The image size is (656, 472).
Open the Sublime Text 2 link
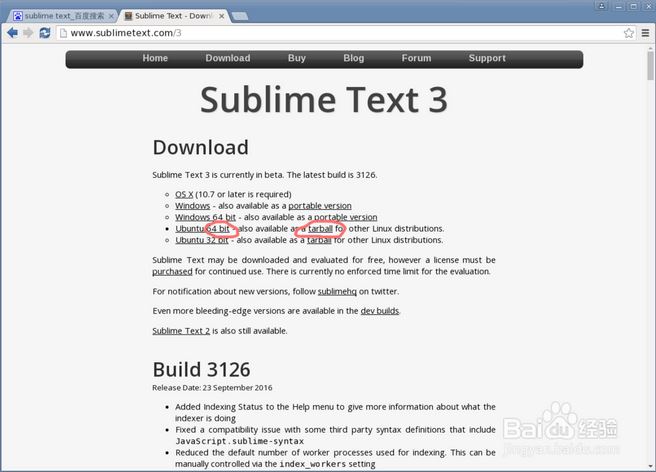pos(181,331)
